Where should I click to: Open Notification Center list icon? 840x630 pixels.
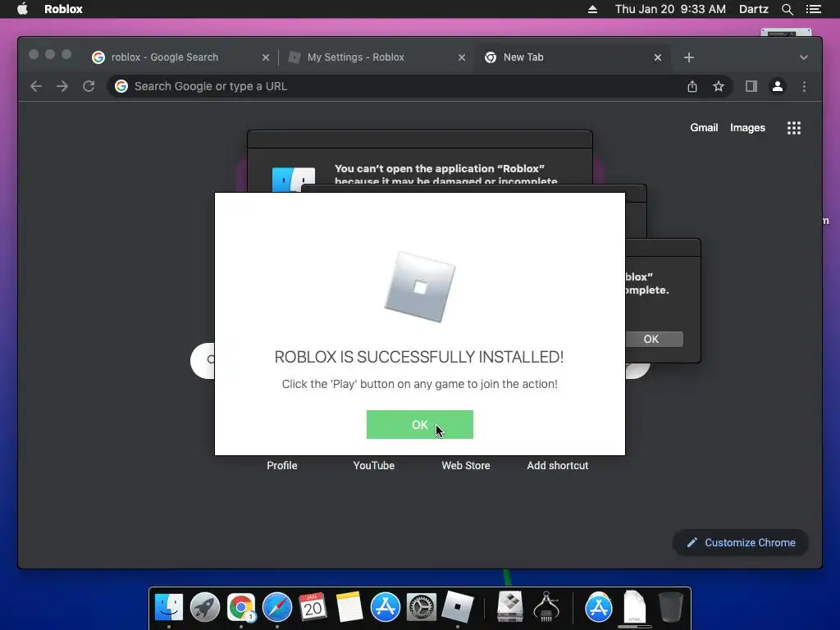(814, 9)
